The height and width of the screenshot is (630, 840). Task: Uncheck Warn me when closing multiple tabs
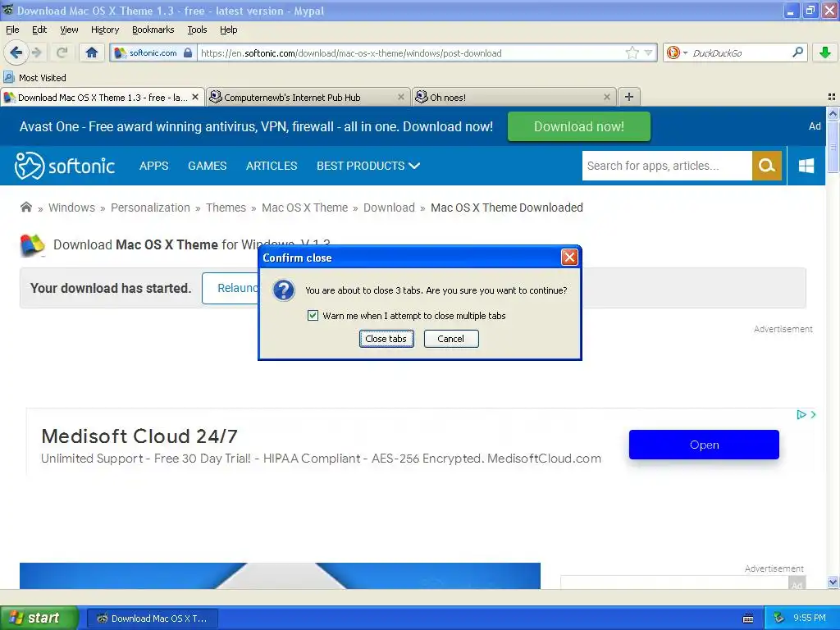pos(313,316)
